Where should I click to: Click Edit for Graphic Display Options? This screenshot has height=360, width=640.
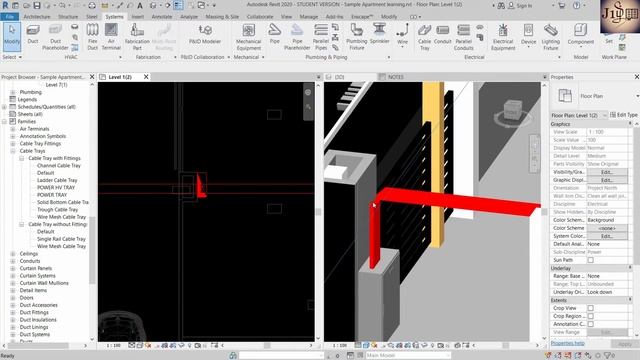(607, 180)
